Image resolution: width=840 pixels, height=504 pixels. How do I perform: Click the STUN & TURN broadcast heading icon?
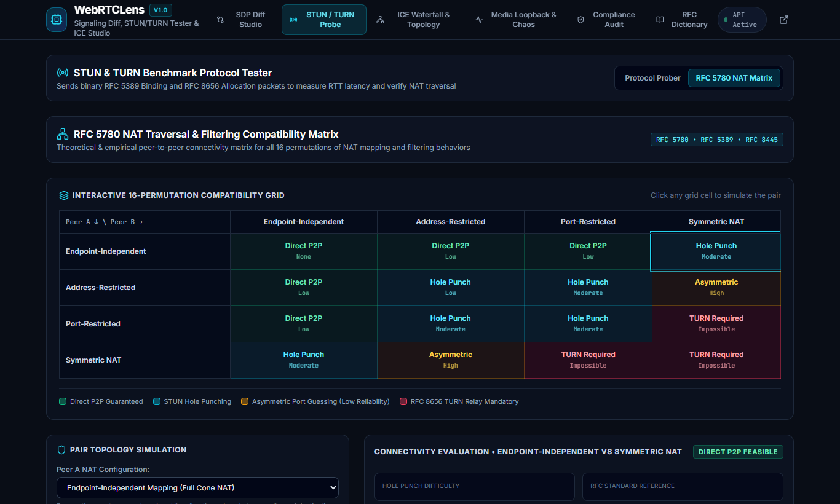tap(62, 73)
